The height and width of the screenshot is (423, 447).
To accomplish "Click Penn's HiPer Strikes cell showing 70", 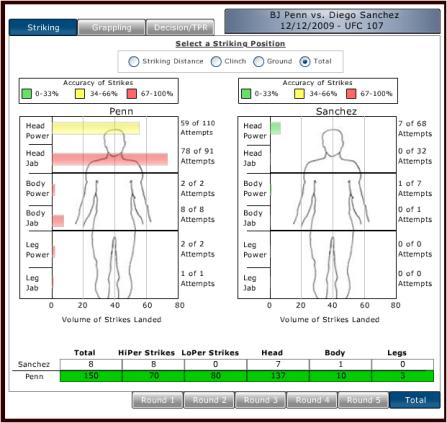I will [153, 376].
